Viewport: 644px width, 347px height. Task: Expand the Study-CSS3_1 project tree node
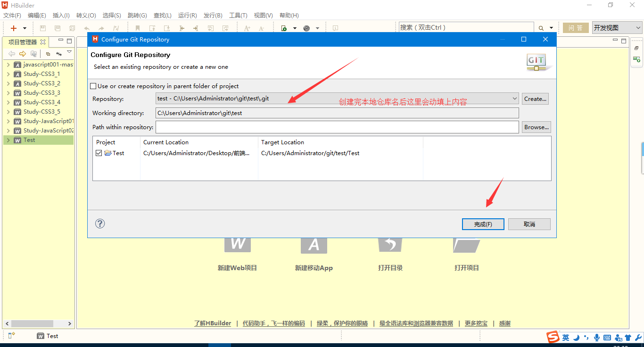[x=8, y=74]
